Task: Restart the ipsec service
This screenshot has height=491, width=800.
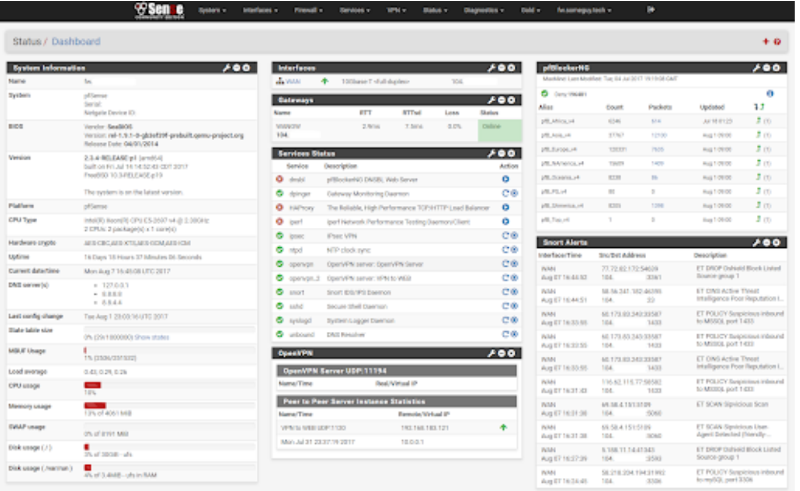Action: point(505,236)
